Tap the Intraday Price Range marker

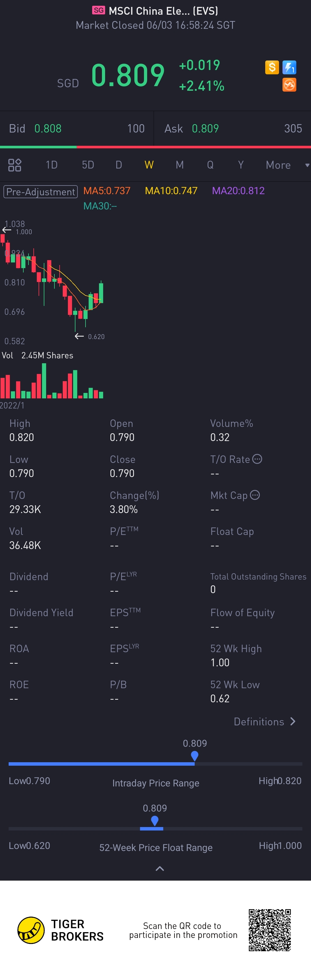(195, 756)
